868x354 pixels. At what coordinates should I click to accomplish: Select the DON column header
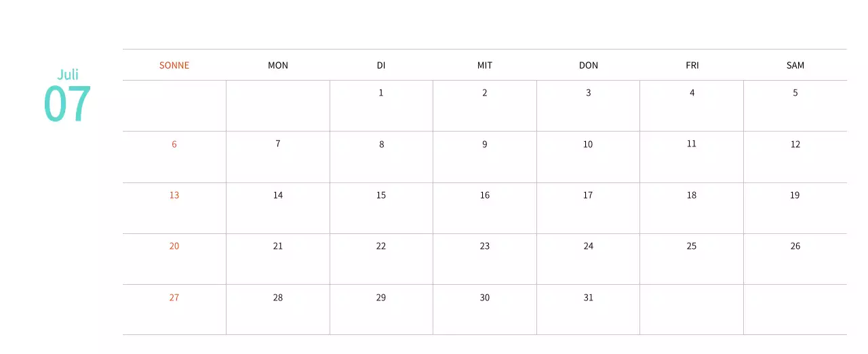click(x=589, y=65)
